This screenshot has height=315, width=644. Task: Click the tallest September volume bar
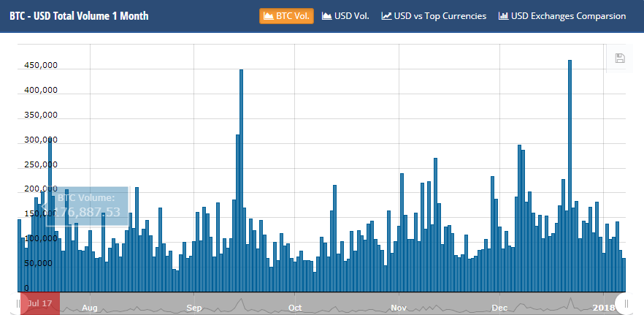[x=241, y=181]
